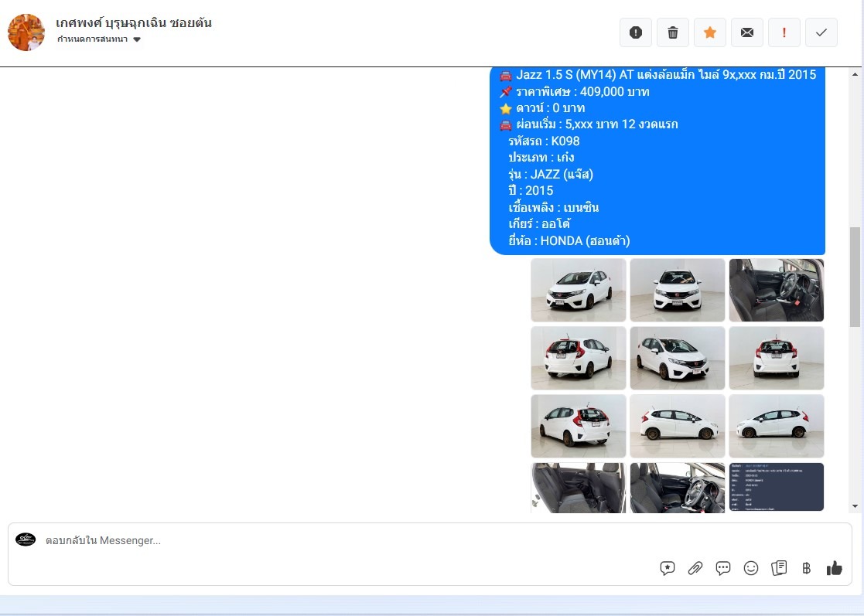This screenshot has width=864, height=616.
Task: Open straight rear view car photo
Action: 777,359
